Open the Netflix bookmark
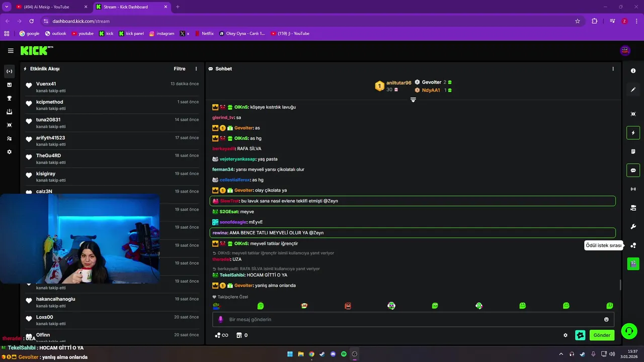This screenshot has height=362, width=644. coord(204,34)
